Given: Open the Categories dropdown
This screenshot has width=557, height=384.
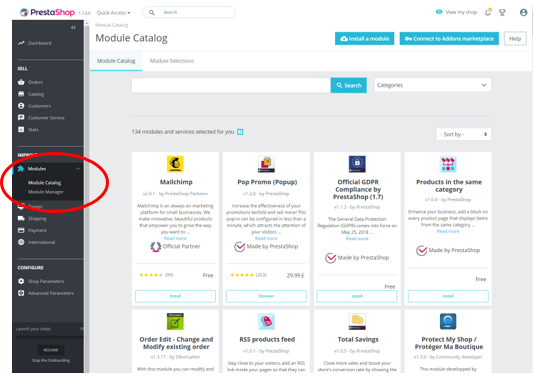Looking at the screenshot, I should pyautogui.click(x=433, y=85).
